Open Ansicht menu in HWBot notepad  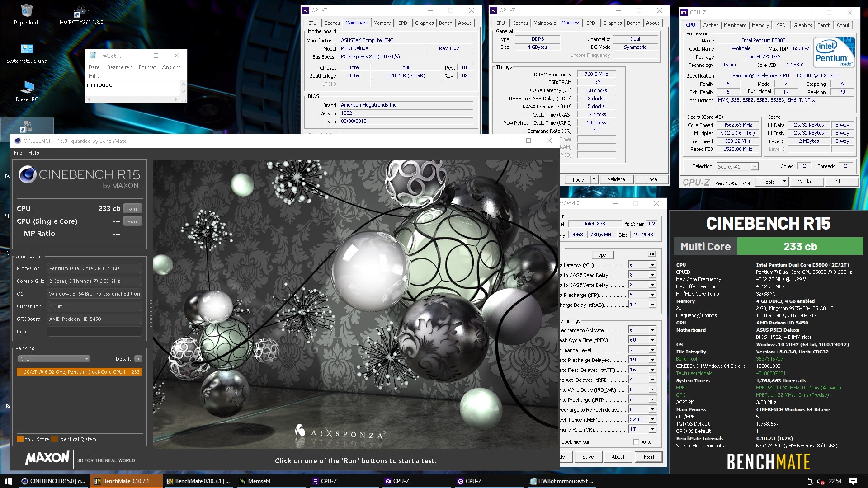click(171, 67)
